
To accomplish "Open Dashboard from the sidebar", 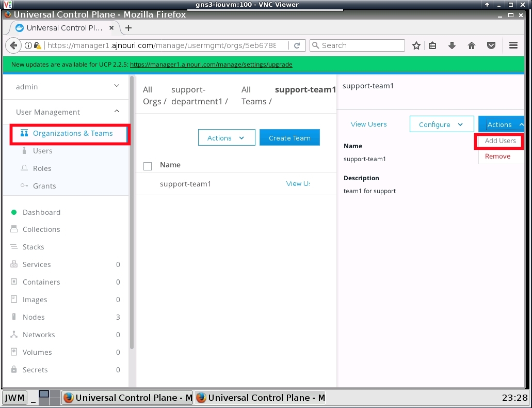I will [x=41, y=212].
